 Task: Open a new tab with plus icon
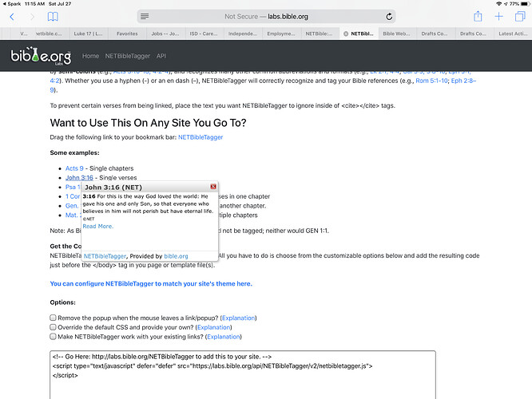[x=498, y=16]
